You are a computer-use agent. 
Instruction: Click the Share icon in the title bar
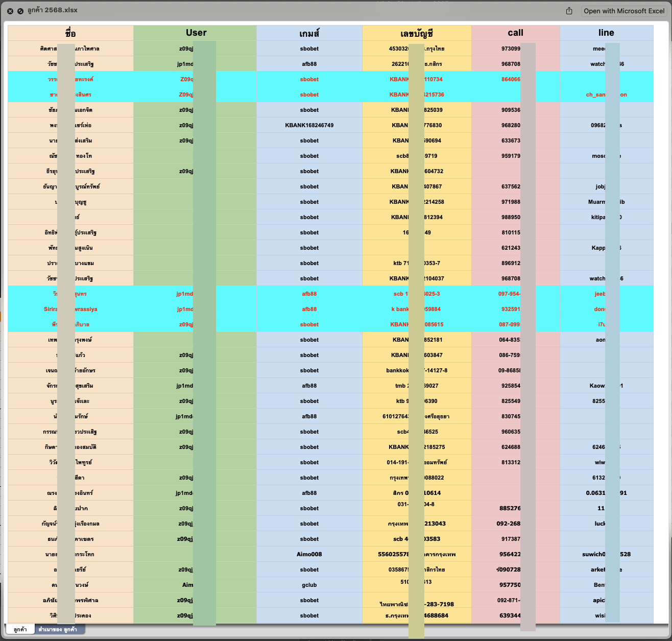(569, 11)
